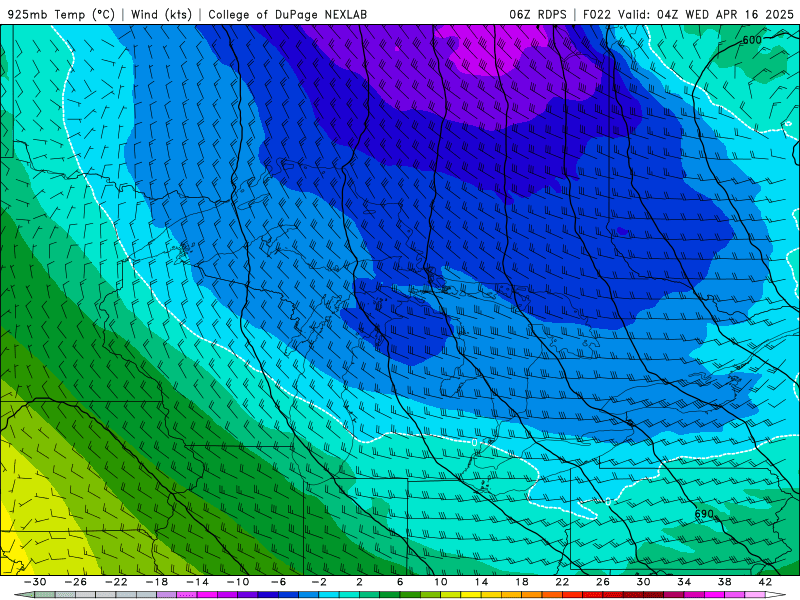
Task: Select the '-2' color scale label
Action: click(319, 582)
